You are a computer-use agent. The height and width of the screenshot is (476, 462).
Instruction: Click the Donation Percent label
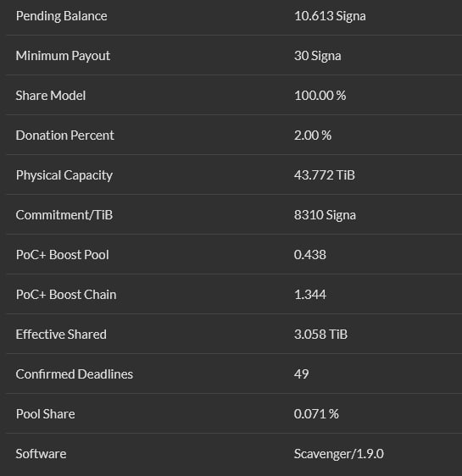64,136
